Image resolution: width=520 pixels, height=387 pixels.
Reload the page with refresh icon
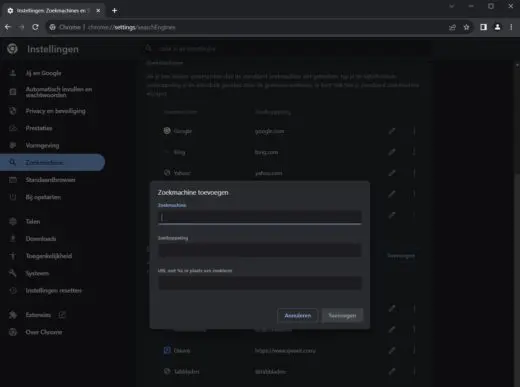(x=35, y=27)
